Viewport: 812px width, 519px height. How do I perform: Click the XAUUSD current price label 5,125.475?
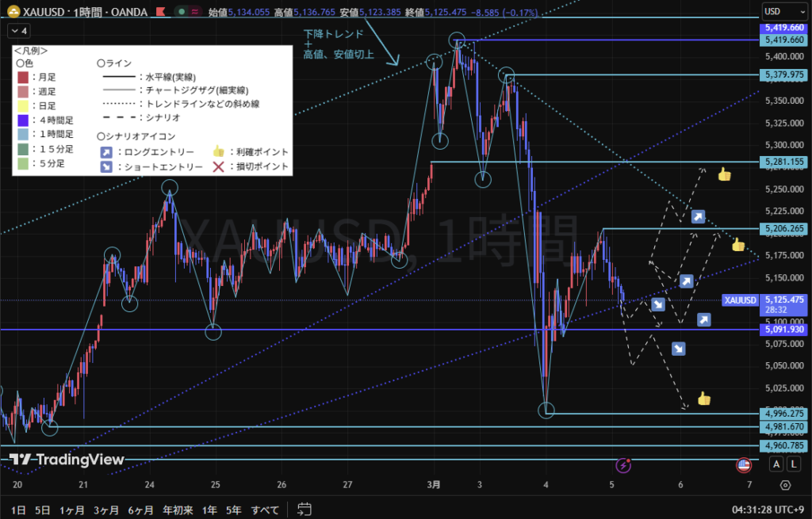[x=783, y=300]
